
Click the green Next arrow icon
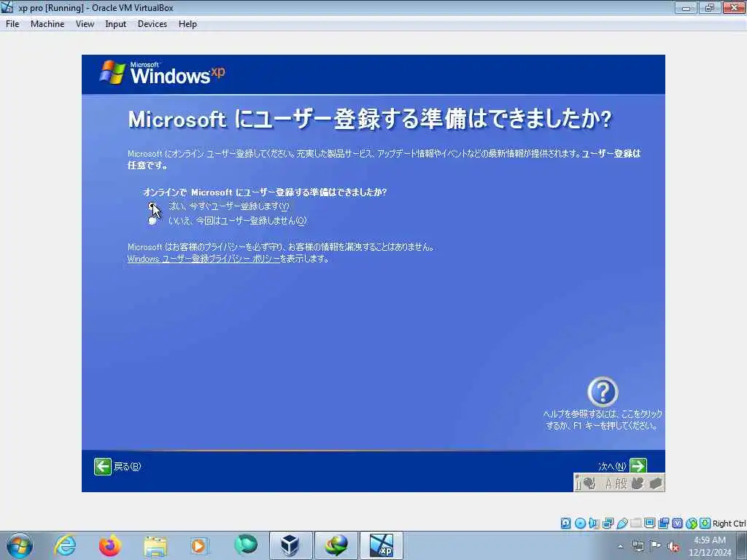click(638, 466)
